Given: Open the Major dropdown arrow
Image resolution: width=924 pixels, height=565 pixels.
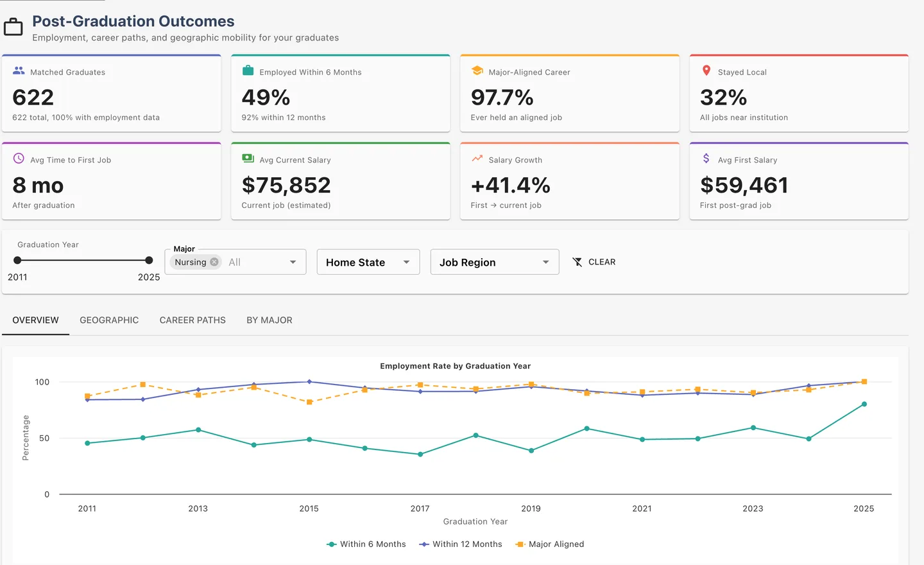Looking at the screenshot, I should point(293,262).
